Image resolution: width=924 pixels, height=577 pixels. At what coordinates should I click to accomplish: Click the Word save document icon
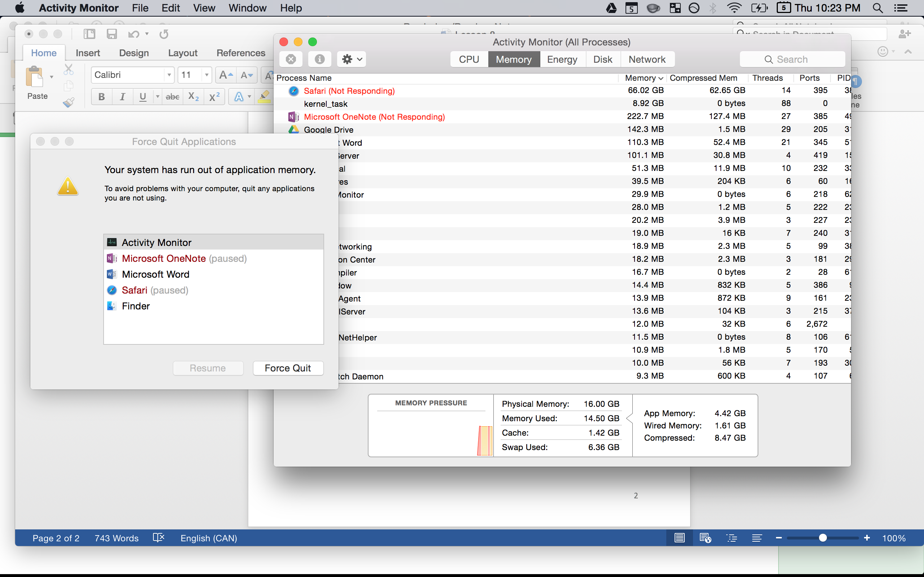click(x=112, y=34)
